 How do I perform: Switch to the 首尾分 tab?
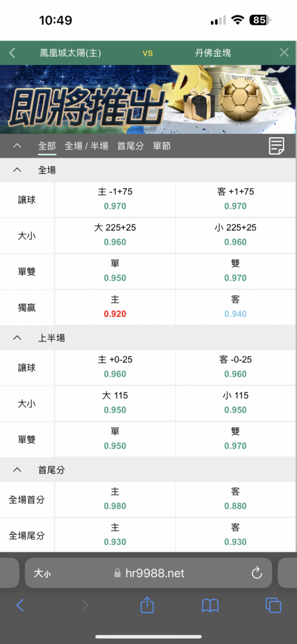point(130,146)
